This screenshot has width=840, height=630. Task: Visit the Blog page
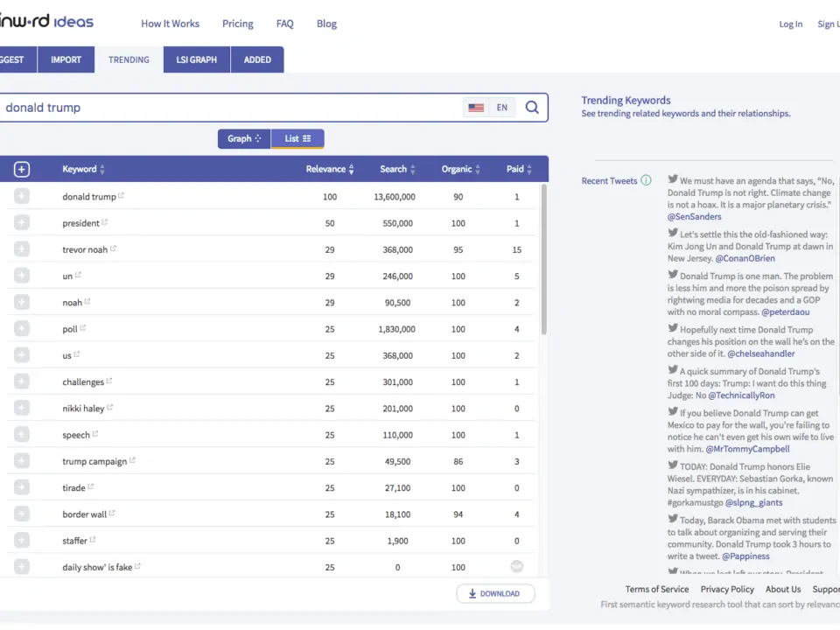point(326,24)
